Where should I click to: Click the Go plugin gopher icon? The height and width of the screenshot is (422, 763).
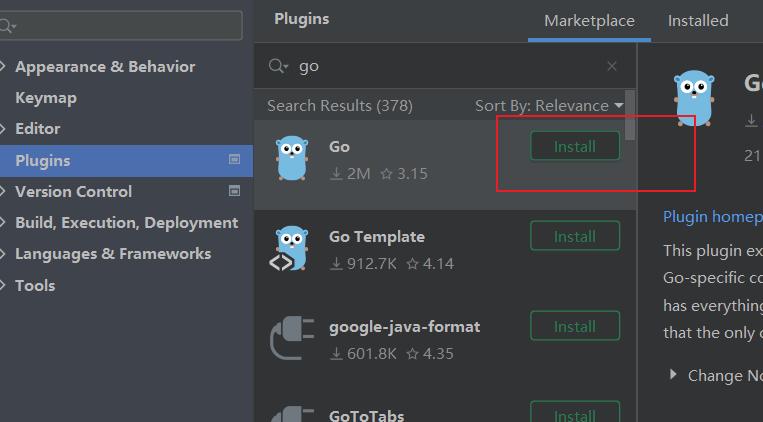pos(290,159)
